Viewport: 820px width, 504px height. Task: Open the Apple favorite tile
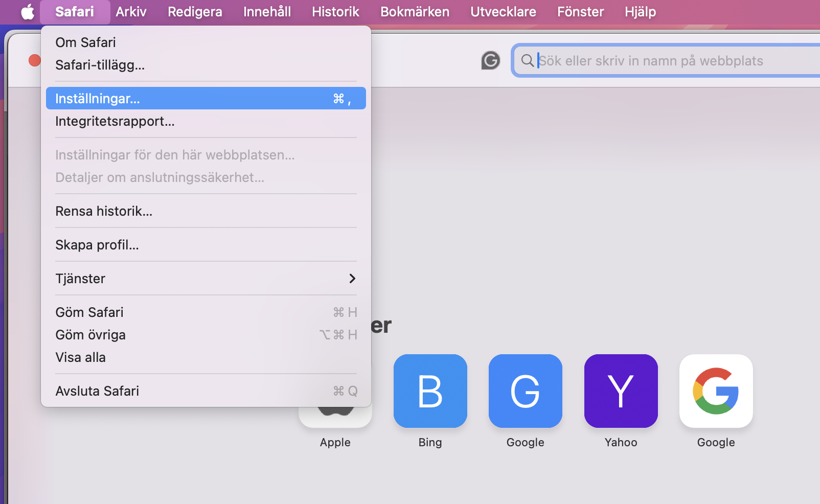[x=335, y=418]
